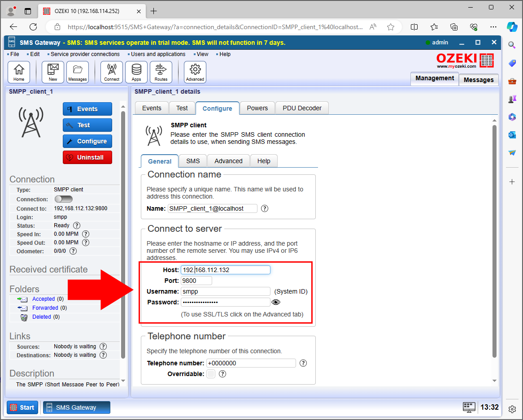Click into the Port input field

tap(196, 281)
